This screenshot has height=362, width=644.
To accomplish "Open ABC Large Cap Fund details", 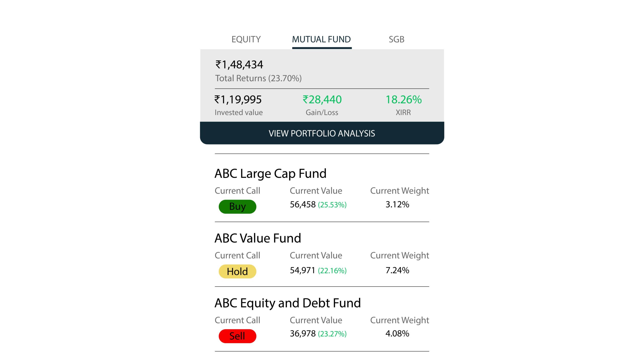I will [270, 173].
